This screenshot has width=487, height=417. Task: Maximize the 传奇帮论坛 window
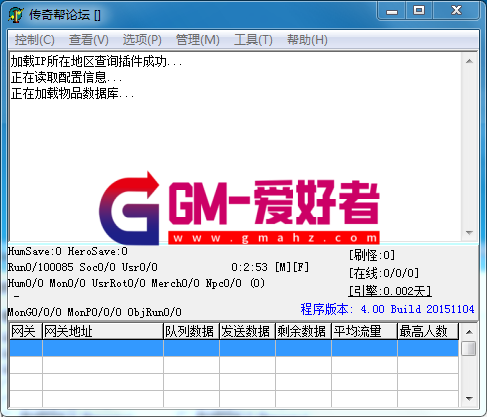419,11
